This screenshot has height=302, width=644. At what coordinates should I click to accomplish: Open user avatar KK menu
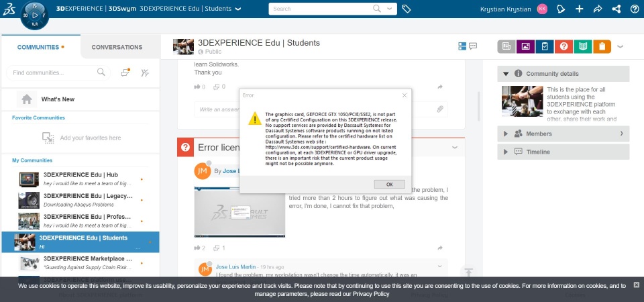(x=542, y=9)
